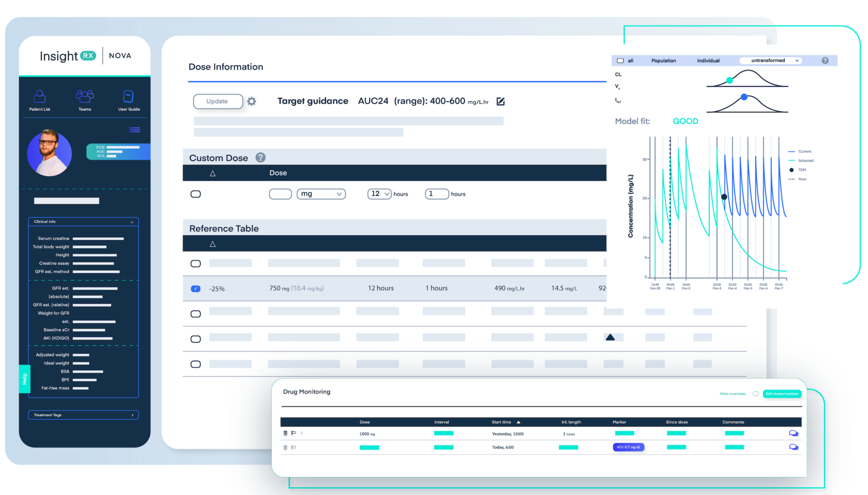Click Reference Table header warning triangle
This screenshot has width=868, height=495.
click(x=213, y=244)
